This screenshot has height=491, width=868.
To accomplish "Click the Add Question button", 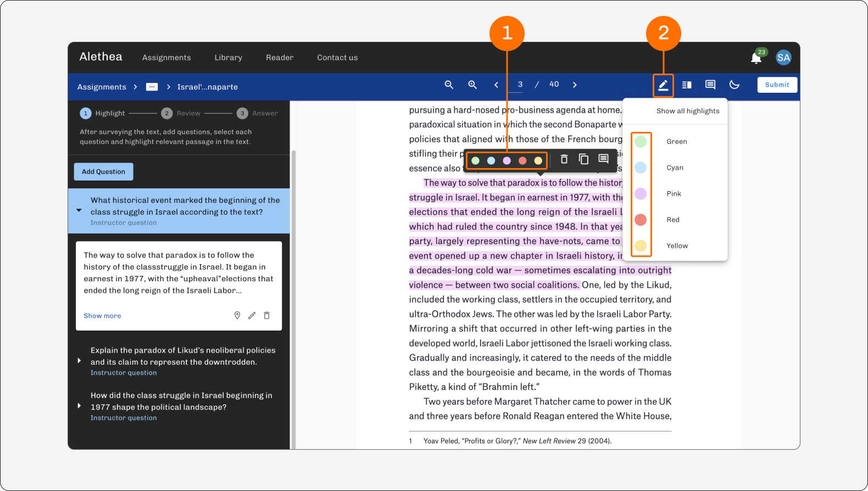I will point(104,171).
